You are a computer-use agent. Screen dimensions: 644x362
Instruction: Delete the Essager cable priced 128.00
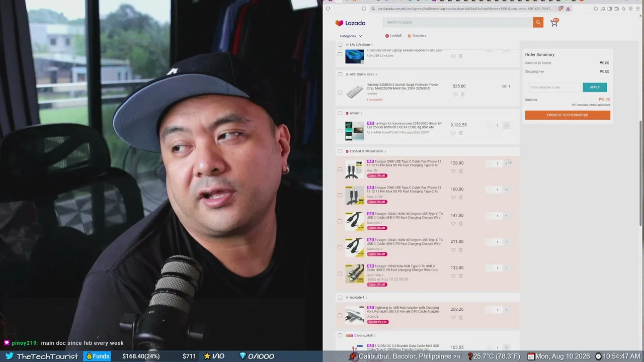click(461, 171)
